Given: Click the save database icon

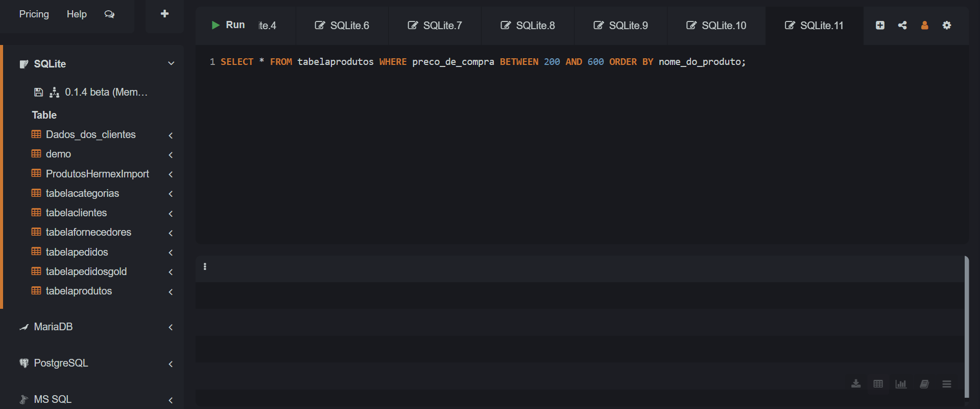Looking at the screenshot, I should (38, 92).
